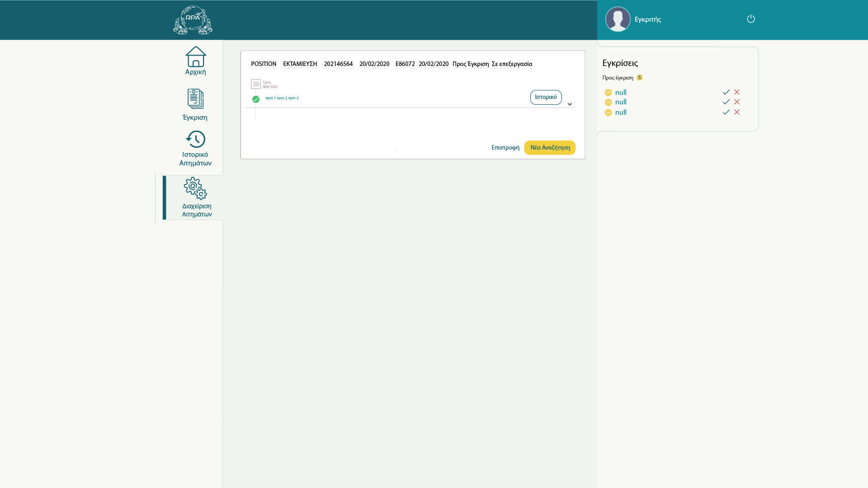Screen dimensions: 868x488
Task: Click the date 20 calendar box
Action: pos(256,84)
